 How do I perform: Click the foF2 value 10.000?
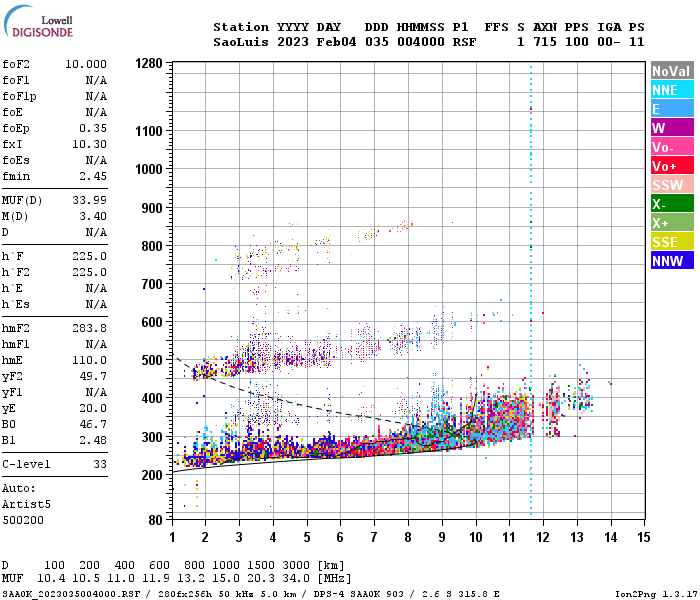click(86, 64)
